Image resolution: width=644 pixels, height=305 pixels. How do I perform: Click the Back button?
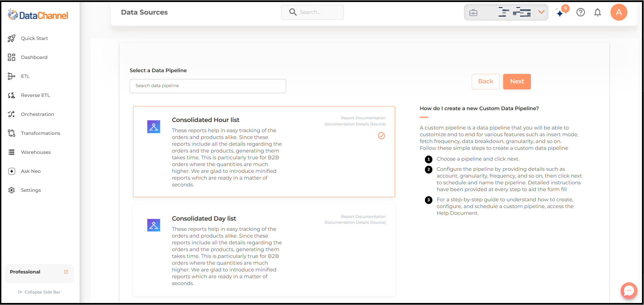click(x=486, y=82)
